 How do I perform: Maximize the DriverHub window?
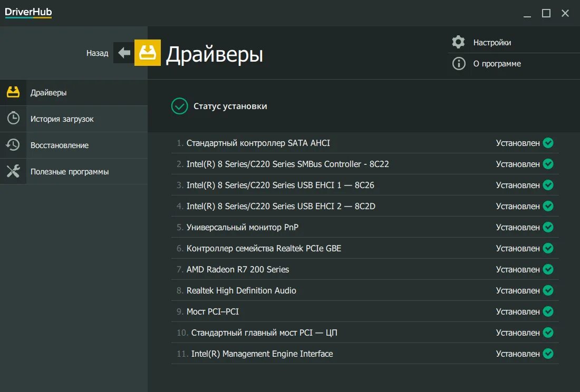[546, 13]
